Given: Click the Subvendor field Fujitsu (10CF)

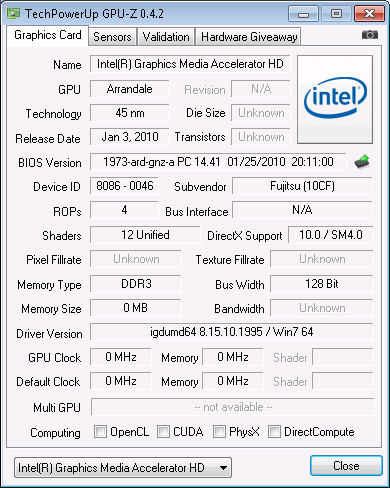Looking at the screenshot, I should (302, 186).
